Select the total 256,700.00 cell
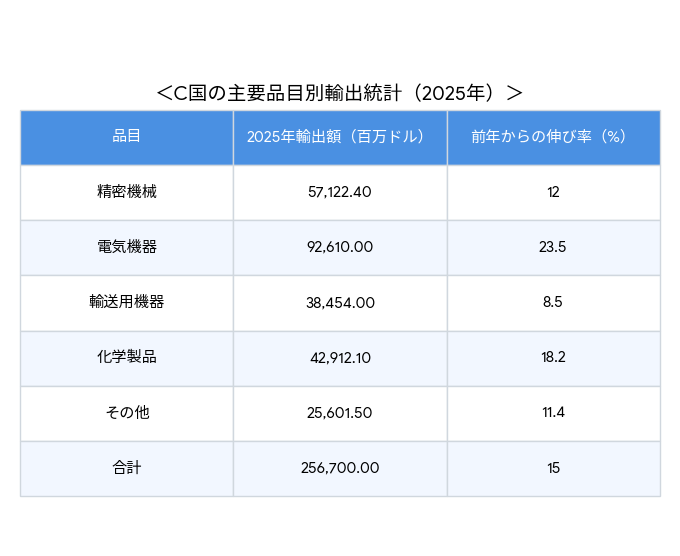This screenshot has height=556, width=680. (x=340, y=467)
